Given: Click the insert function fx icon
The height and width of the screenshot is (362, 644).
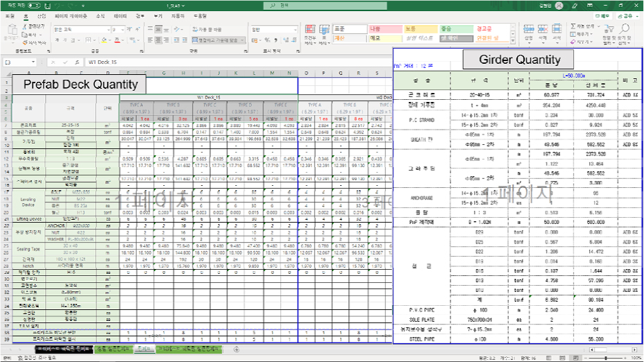Looking at the screenshot, I should point(77,62).
